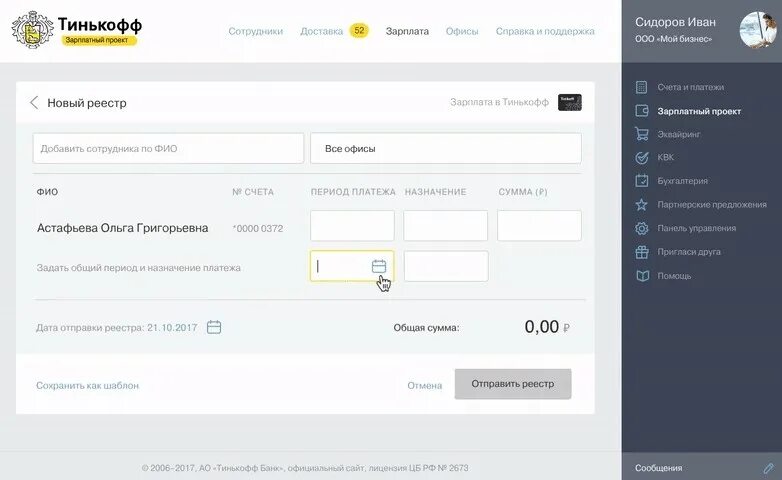Open the user avatar photo of Сидоров Иван
This screenshot has width=782, height=480.
(758, 30)
